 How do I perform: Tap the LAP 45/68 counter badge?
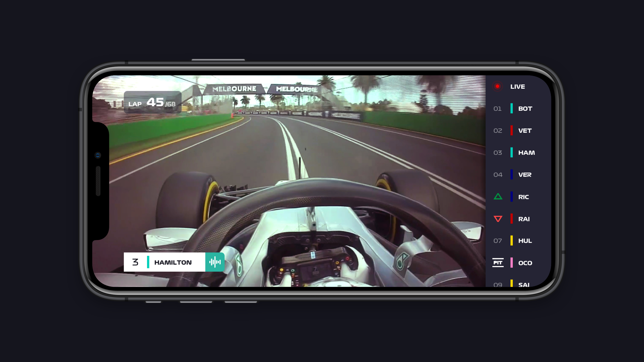pos(152,102)
